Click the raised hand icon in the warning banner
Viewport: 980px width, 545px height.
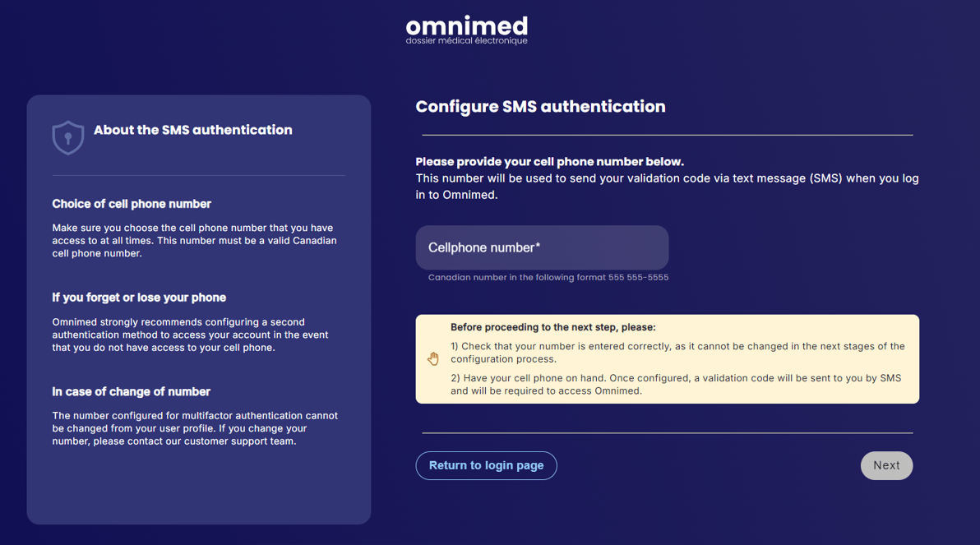click(x=433, y=358)
